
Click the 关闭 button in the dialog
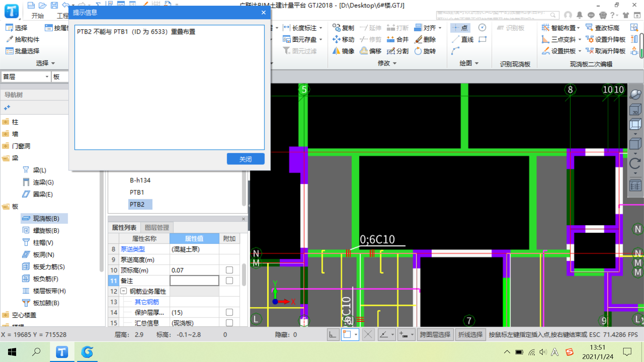246,159
